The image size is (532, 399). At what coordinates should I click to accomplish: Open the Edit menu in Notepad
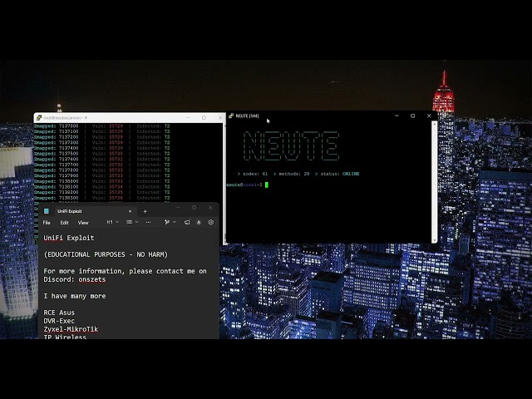[x=65, y=223]
